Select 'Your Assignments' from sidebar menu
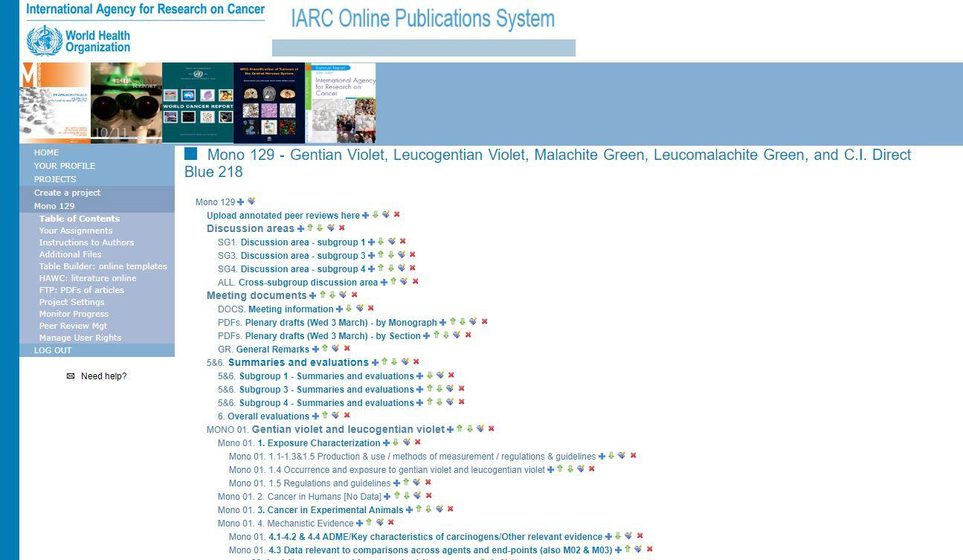Viewport: 963px width, 560px height. [x=76, y=231]
